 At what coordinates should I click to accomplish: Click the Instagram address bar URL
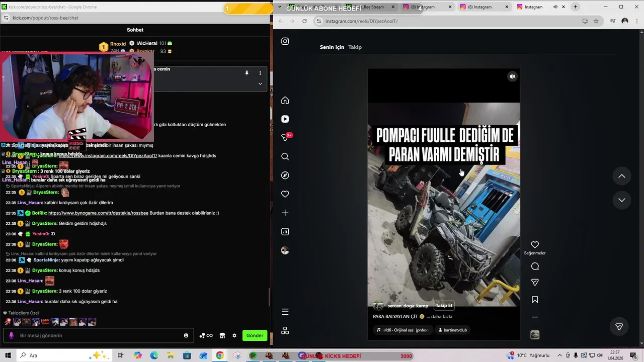pyautogui.click(x=361, y=21)
